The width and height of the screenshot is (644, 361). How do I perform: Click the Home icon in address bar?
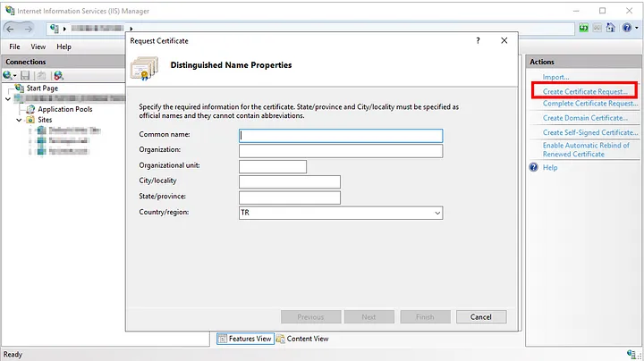pyautogui.click(x=610, y=28)
